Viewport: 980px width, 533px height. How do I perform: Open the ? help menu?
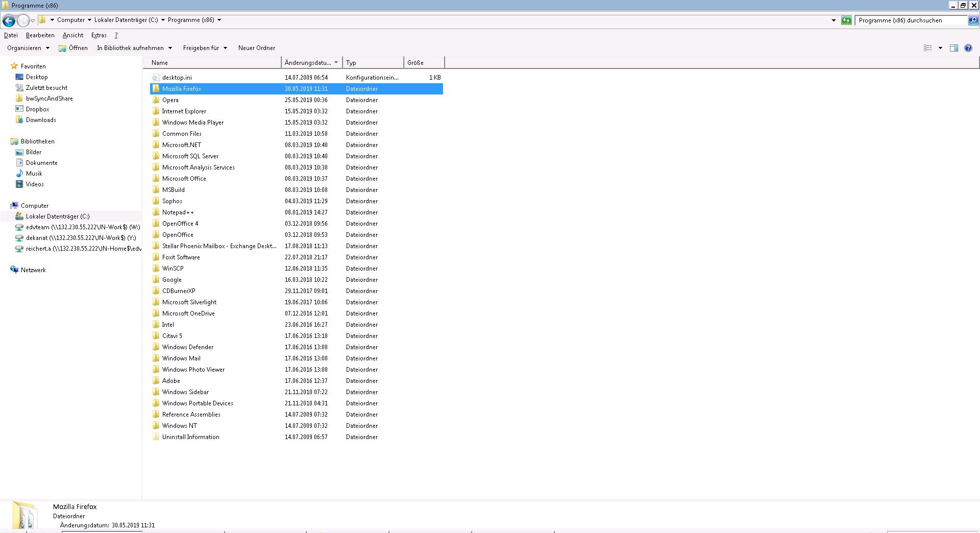pyautogui.click(x=116, y=35)
